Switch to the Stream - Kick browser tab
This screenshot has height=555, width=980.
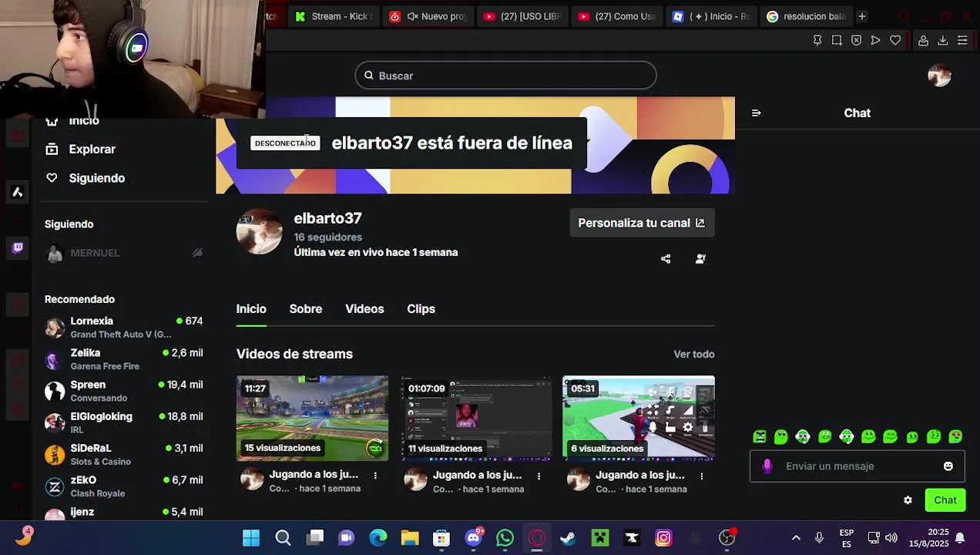click(334, 16)
